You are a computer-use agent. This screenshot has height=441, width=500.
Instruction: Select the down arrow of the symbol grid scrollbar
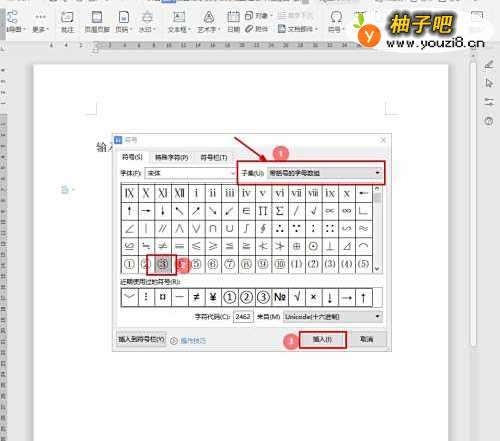[x=377, y=269]
